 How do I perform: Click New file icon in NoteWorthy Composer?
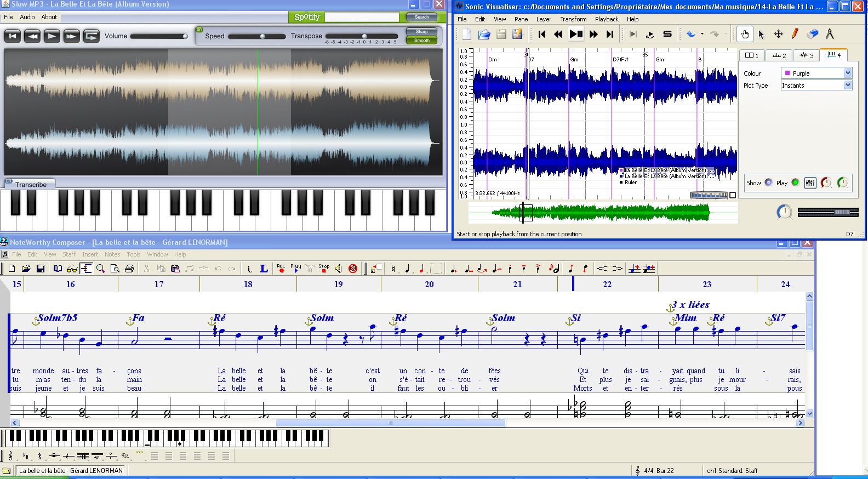(x=12, y=269)
